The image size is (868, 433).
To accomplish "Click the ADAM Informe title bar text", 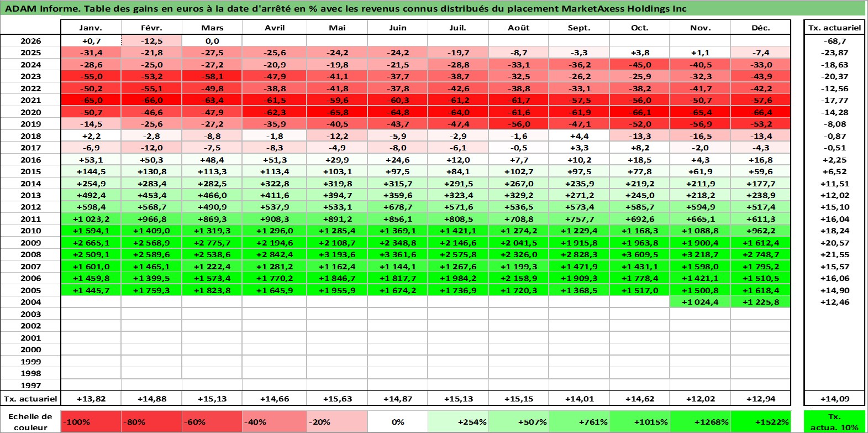I will (x=346, y=8).
